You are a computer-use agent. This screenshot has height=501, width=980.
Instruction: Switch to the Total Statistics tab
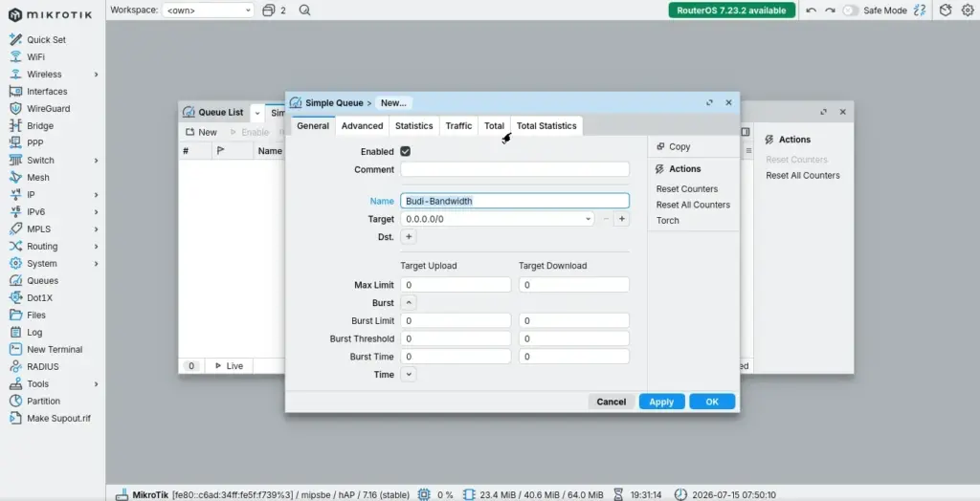[546, 125]
